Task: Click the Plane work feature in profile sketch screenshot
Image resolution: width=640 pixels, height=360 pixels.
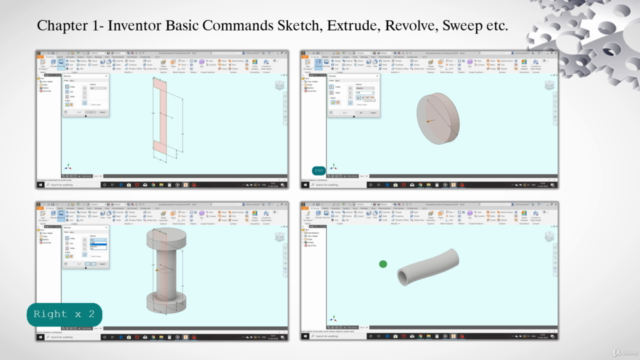Action: click(173, 63)
